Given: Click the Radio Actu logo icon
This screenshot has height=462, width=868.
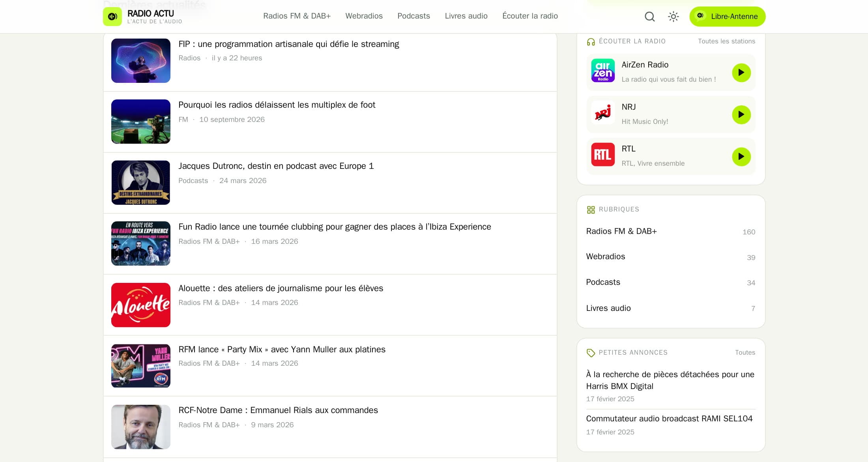Looking at the screenshot, I should pos(112,17).
